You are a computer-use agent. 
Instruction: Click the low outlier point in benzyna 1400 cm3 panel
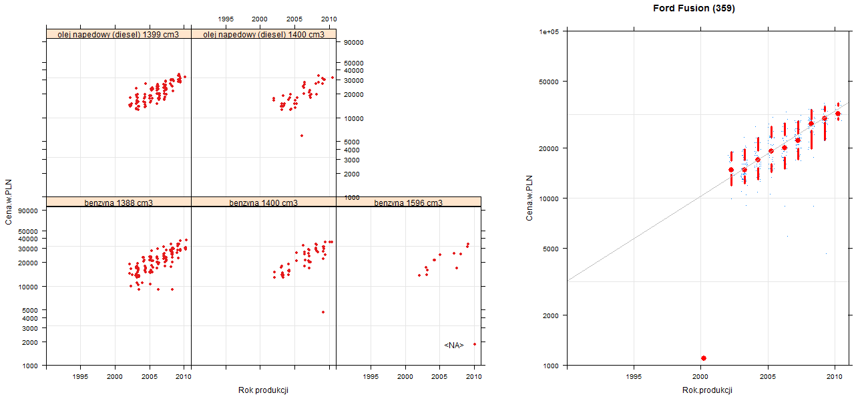click(323, 312)
